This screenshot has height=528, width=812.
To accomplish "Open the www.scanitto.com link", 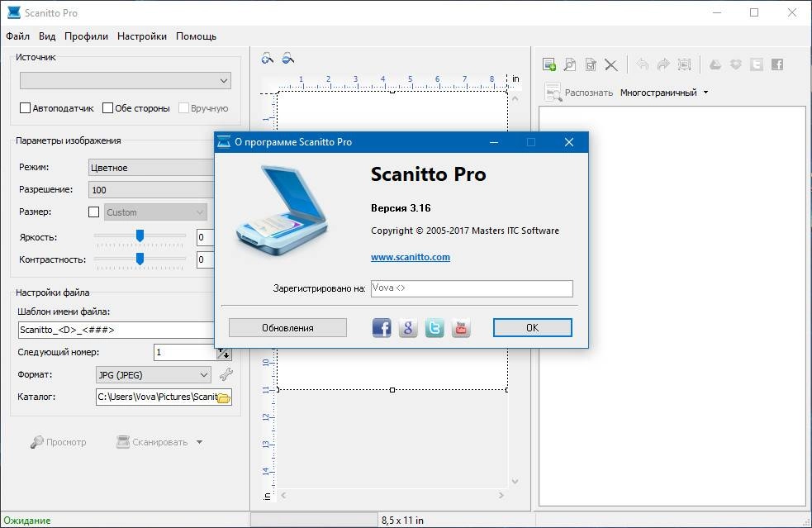I will (x=411, y=257).
